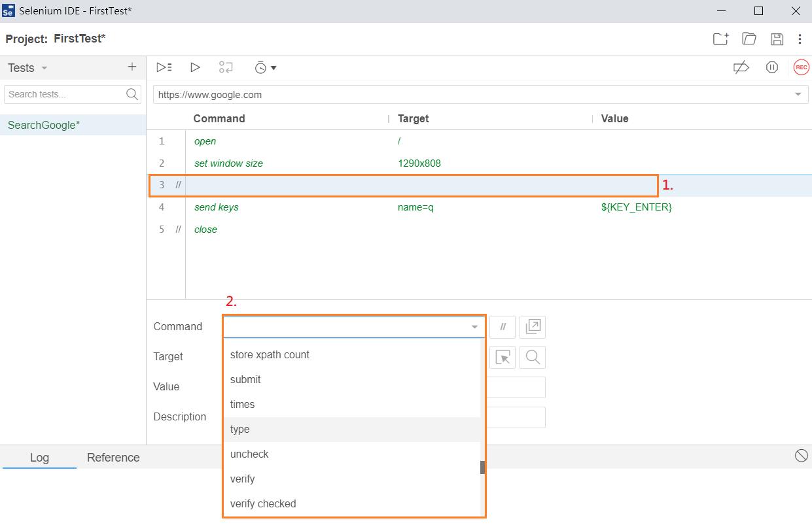Switch to the Reference tab

[113, 458]
